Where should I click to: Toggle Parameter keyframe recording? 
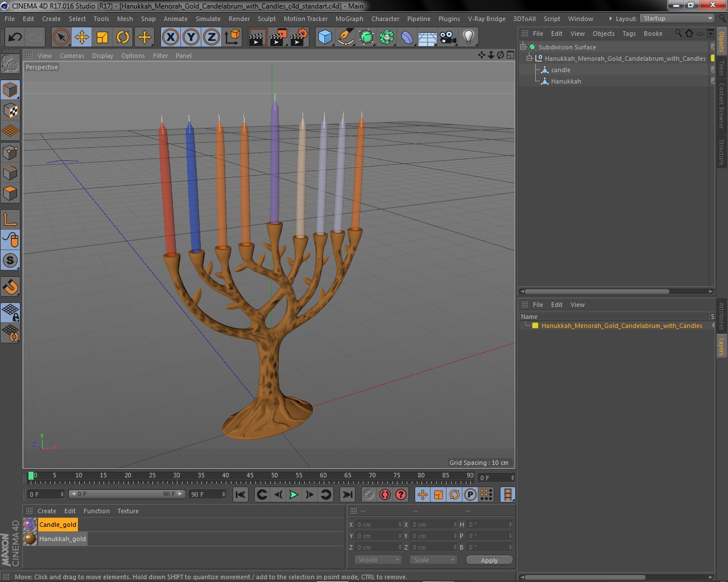coord(470,494)
